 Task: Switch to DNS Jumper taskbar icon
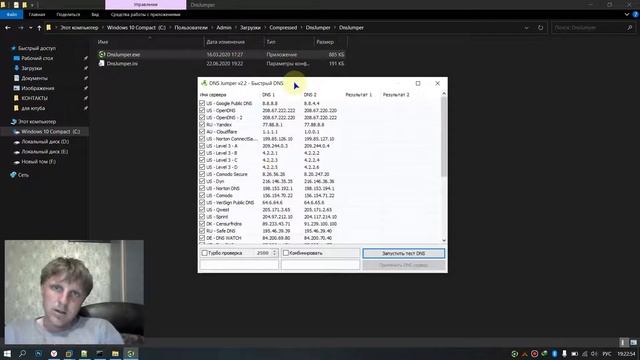pyautogui.click(x=131, y=353)
